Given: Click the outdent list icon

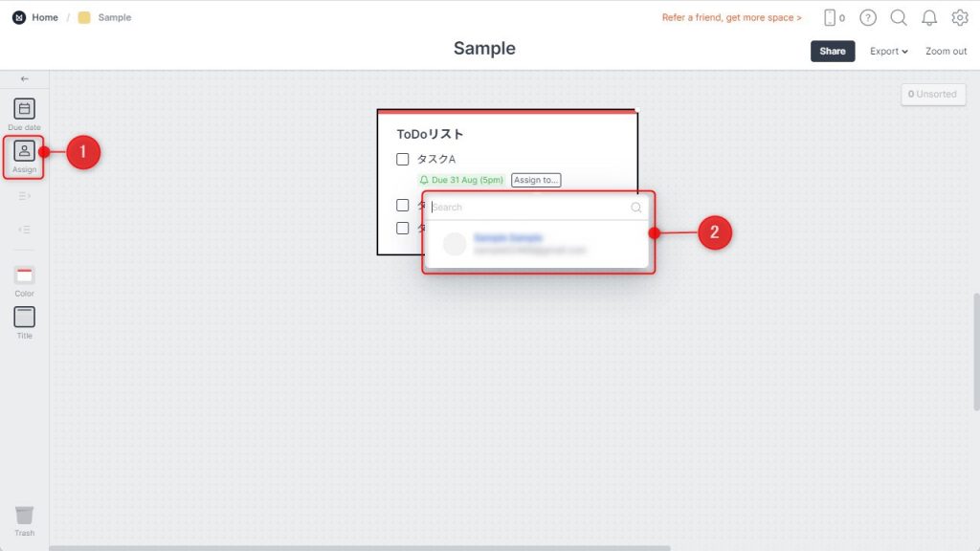Looking at the screenshot, I should 24,230.
